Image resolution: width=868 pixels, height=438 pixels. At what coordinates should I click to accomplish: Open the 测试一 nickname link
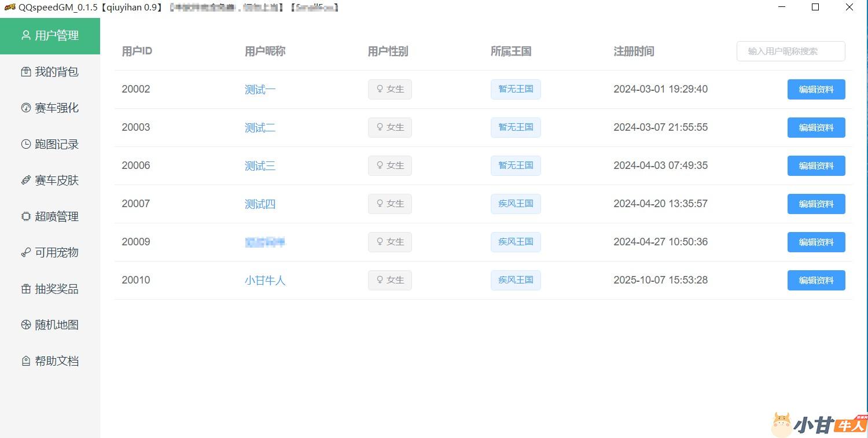pos(260,90)
